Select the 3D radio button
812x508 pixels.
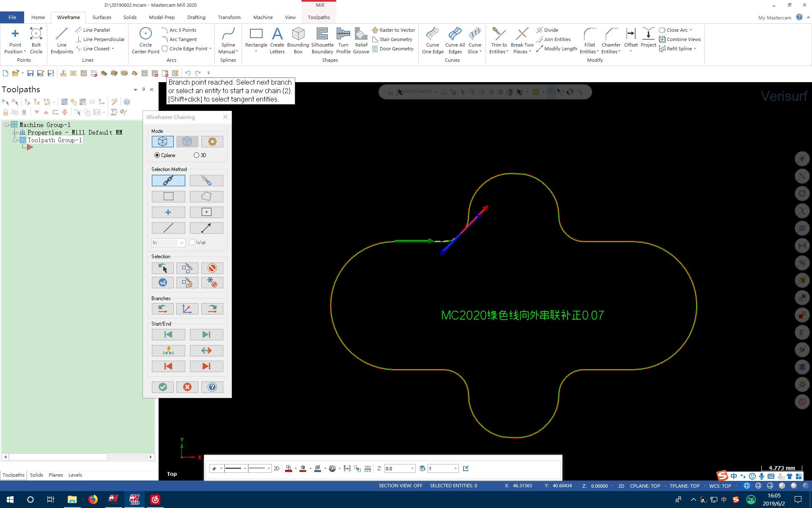196,155
